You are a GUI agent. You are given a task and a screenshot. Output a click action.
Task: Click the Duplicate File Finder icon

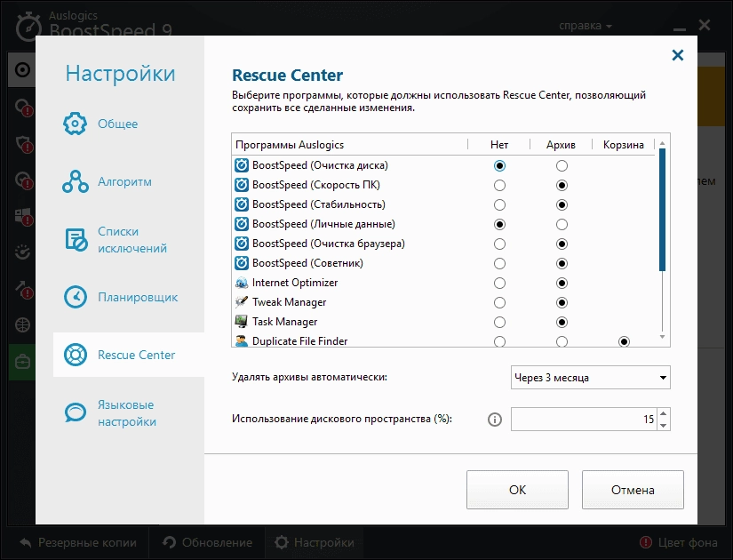coord(241,341)
